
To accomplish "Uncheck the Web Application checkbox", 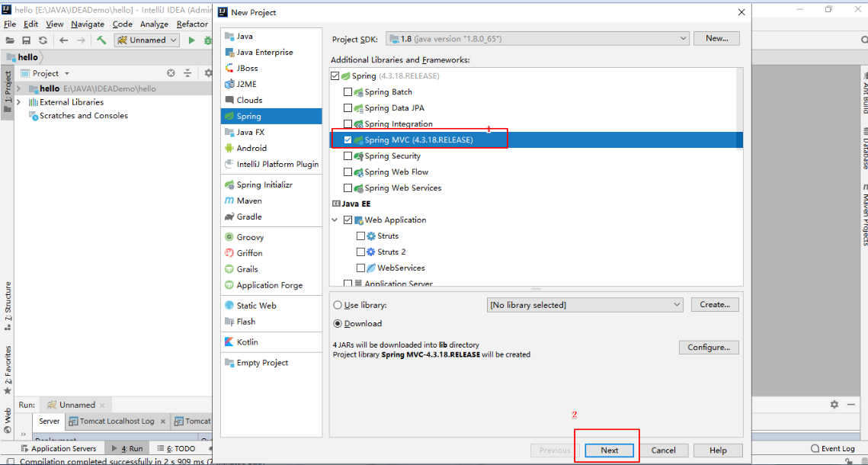I will pyautogui.click(x=348, y=220).
